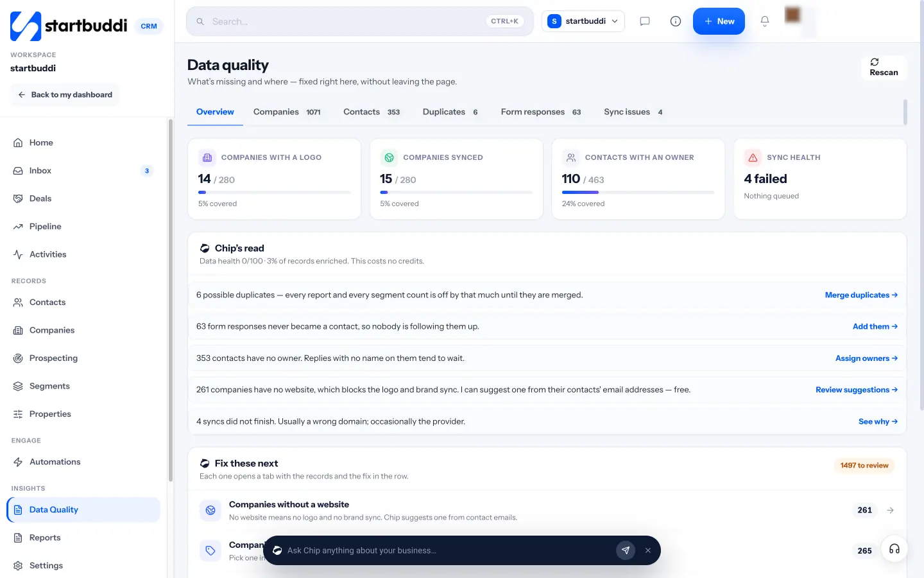Open the chat messages icon in top bar
Viewport: 924px width, 578px height.
645,21
